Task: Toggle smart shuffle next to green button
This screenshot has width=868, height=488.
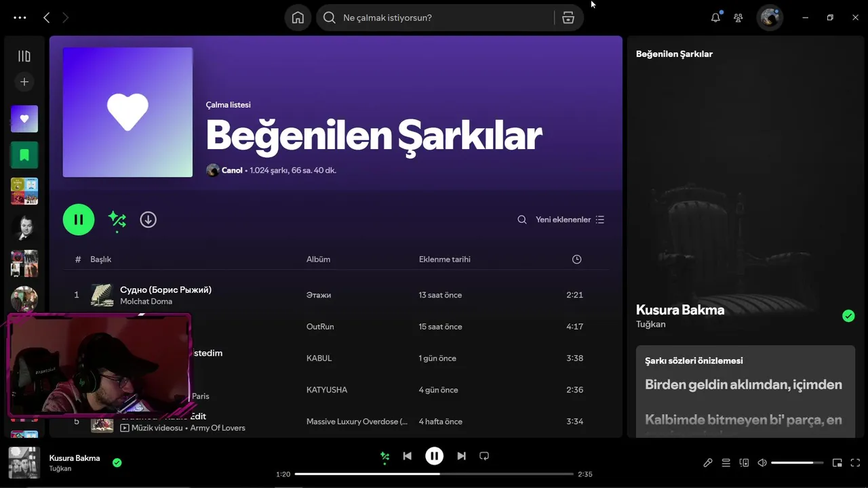Action: point(117,220)
